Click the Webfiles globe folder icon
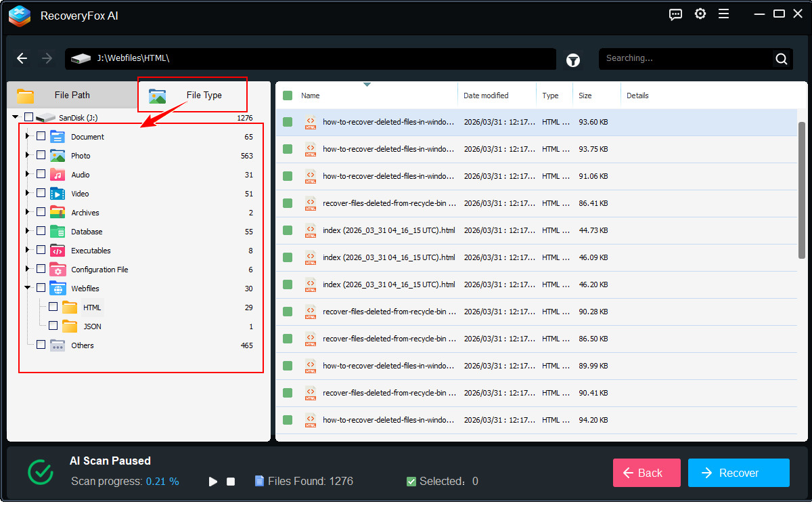Screen dimensions: 812x508 click(58, 288)
